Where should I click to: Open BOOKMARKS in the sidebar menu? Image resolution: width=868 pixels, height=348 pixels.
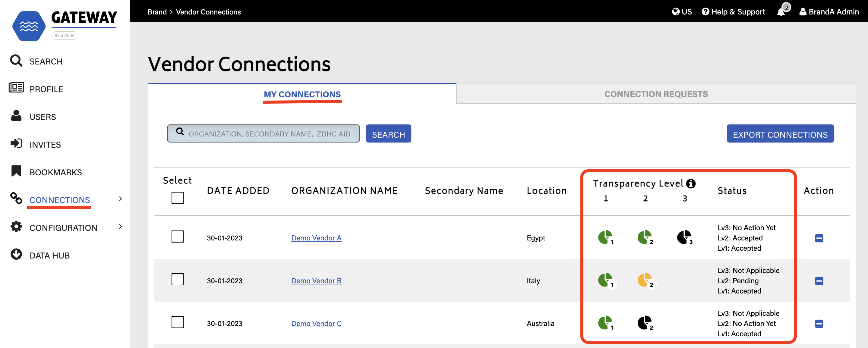55,172
